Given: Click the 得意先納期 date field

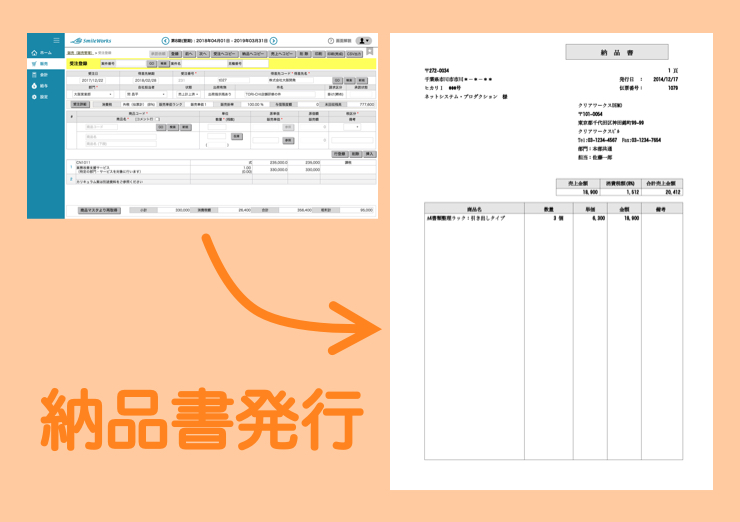Looking at the screenshot, I should pyautogui.click(x=146, y=81).
